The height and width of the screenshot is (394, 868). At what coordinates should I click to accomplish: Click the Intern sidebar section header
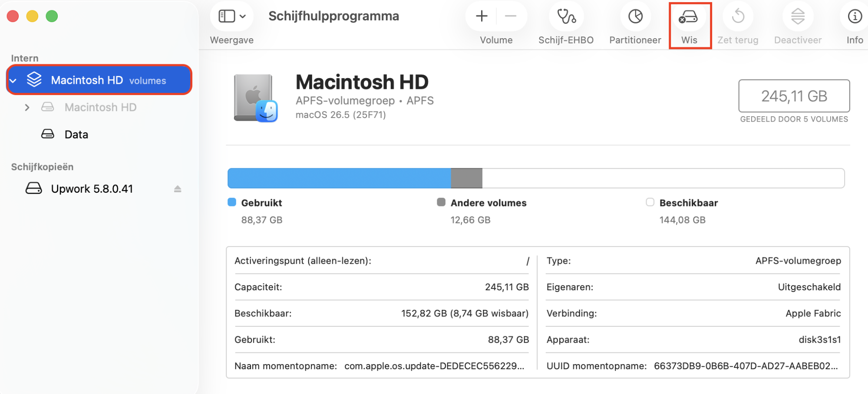(25, 58)
